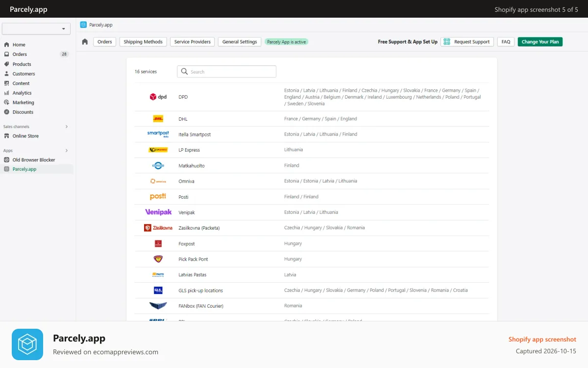Click the Customers person icon in sidebar

click(x=6, y=74)
